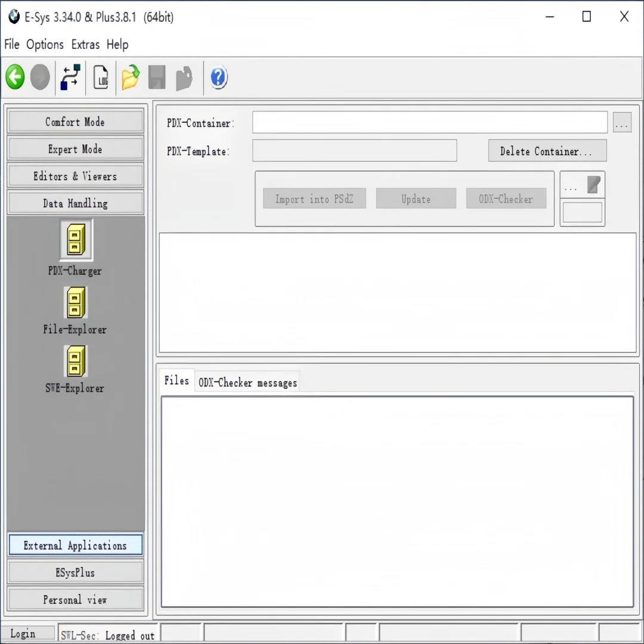Open the File-Explorer cabinet icon

[76, 302]
